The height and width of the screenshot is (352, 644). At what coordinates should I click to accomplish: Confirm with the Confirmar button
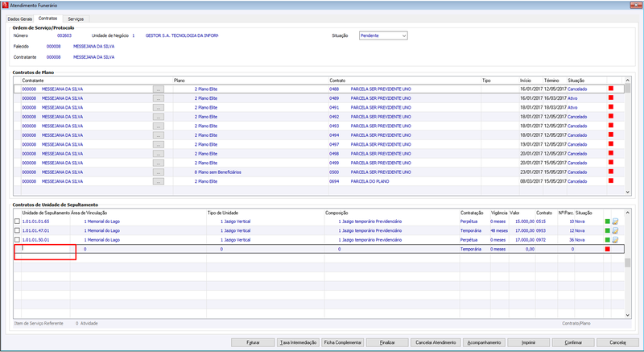(x=573, y=342)
